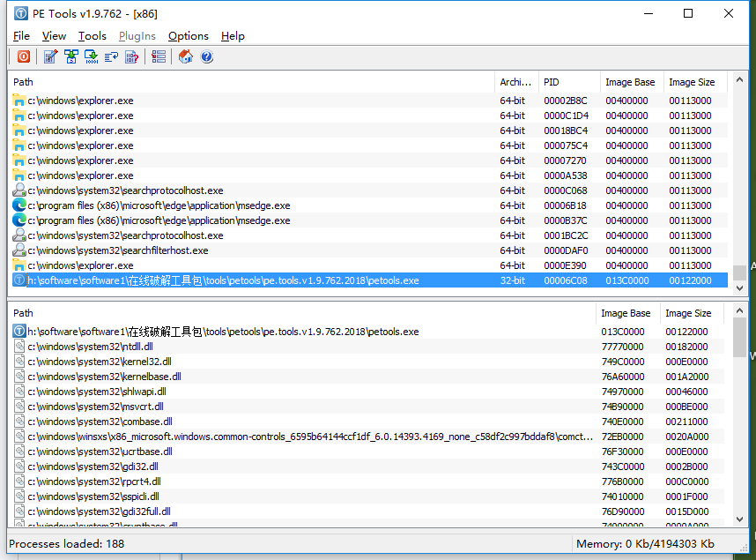The width and height of the screenshot is (756, 560).
Task: Open the Tools menu
Action: coord(92,36)
